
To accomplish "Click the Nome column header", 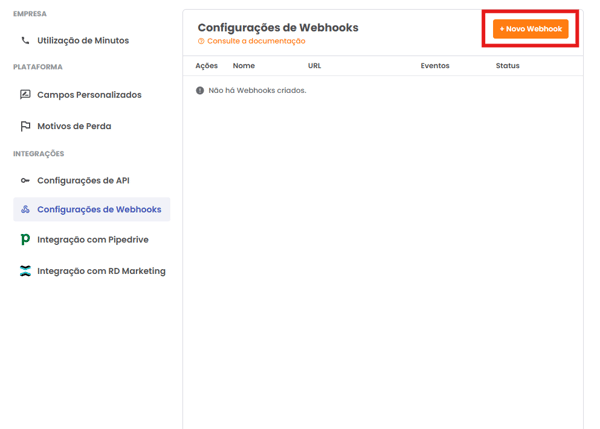I will click(x=244, y=66).
